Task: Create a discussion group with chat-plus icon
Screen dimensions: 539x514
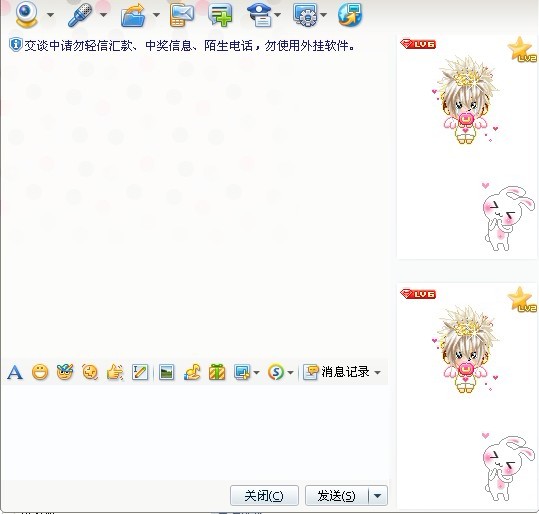Action: coord(220,15)
